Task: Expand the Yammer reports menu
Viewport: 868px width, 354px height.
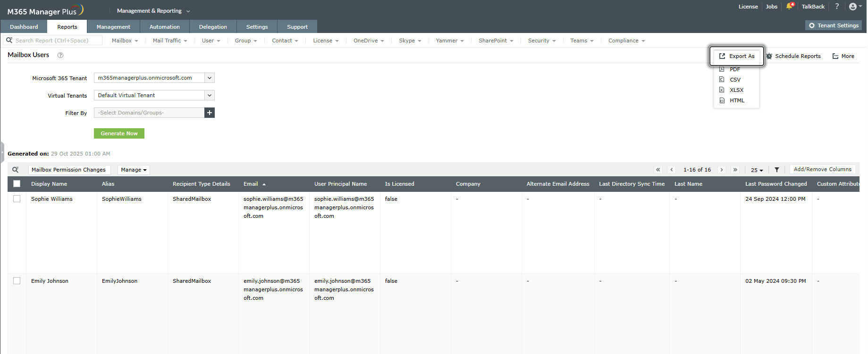Action: 450,41
